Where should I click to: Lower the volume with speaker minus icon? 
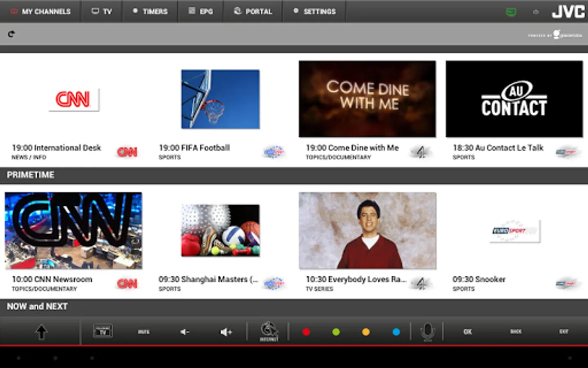[x=185, y=332]
